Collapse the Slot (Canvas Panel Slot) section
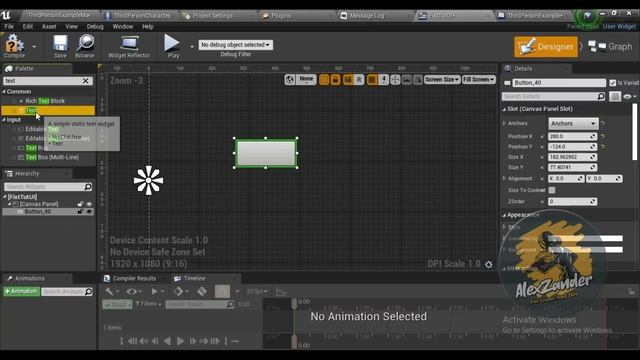The image size is (640, 360). [x=504, y=109]
